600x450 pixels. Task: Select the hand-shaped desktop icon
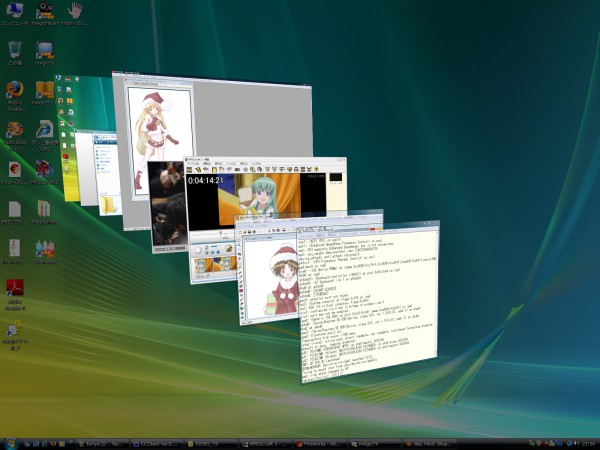74,13
